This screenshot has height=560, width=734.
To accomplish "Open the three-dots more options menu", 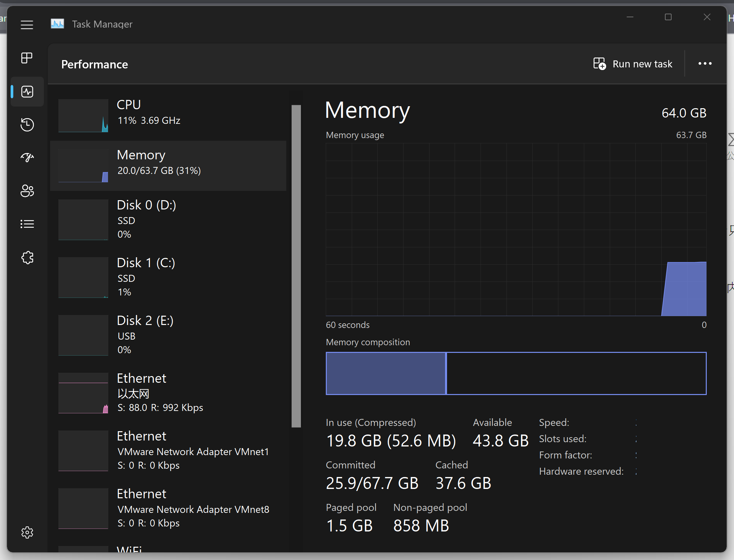I will point(705,64).
